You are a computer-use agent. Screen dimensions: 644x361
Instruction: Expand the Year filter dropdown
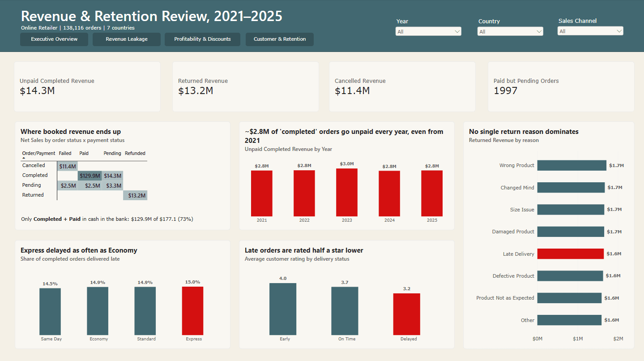pos(428,31)
